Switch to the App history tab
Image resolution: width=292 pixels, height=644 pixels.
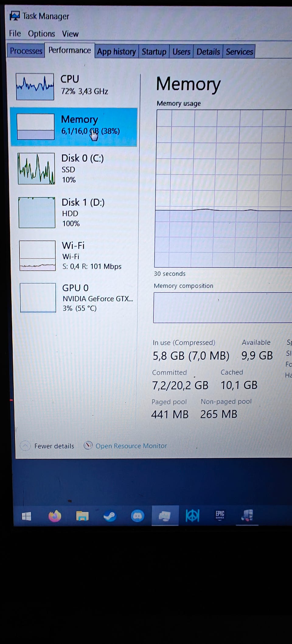click(116, 51)
